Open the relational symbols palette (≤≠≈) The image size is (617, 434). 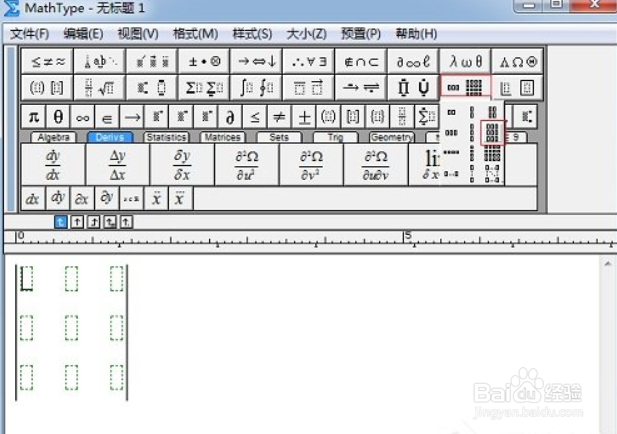coord(47,61)
